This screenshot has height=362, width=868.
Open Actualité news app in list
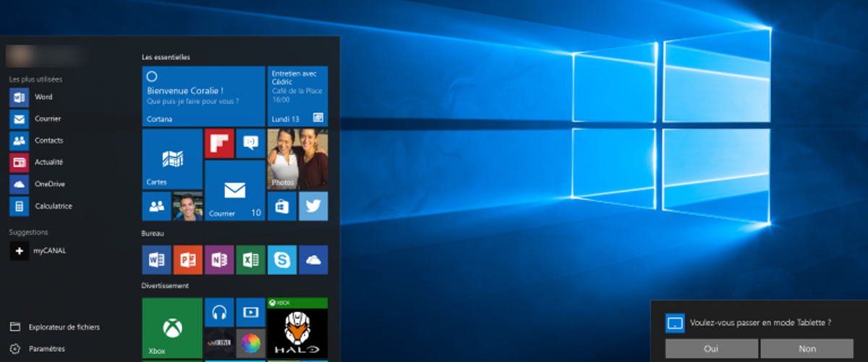(37, 162)
